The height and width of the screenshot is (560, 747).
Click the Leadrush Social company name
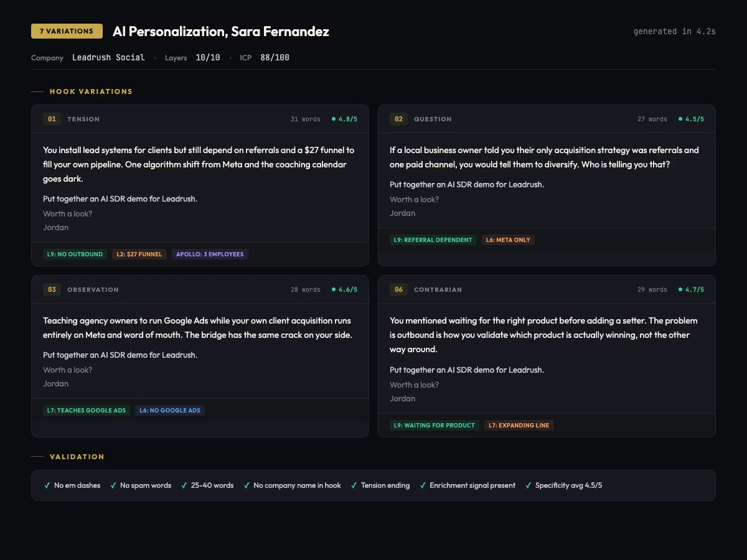(x=108, y=57)
